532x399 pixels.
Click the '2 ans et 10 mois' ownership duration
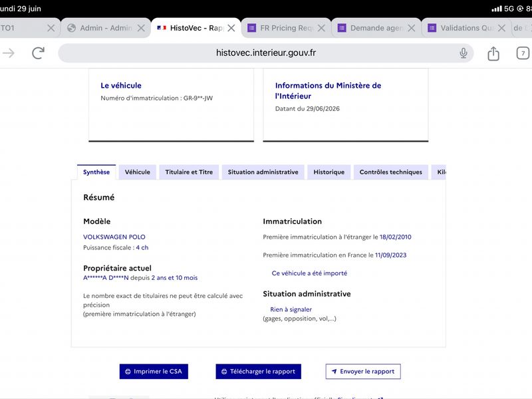click(174, 278)
